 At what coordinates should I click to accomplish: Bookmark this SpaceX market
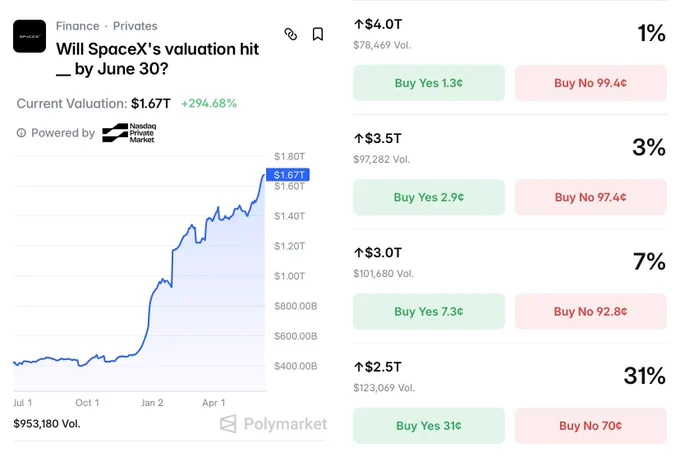coord(318,34)
